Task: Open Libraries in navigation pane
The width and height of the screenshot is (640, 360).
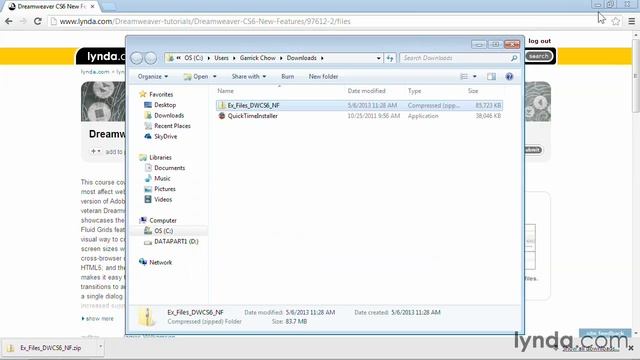Action: coord(160,158)
